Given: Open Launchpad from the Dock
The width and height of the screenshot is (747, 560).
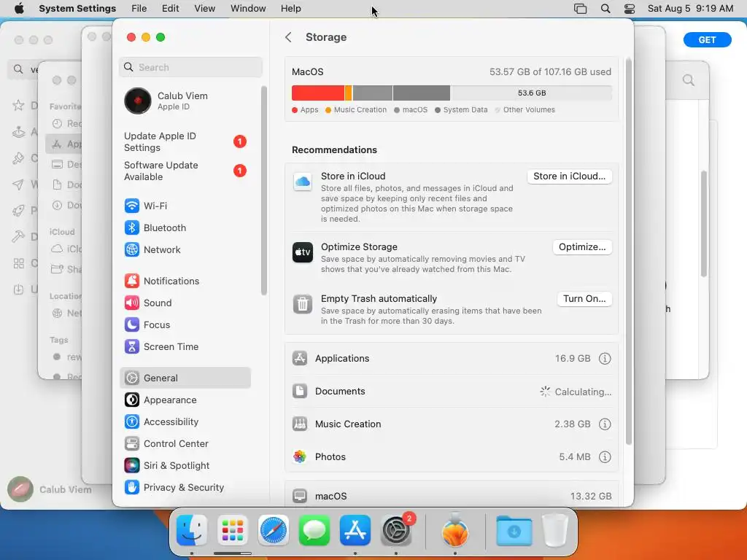Looking at the screenshot, I should click(233, 530).
